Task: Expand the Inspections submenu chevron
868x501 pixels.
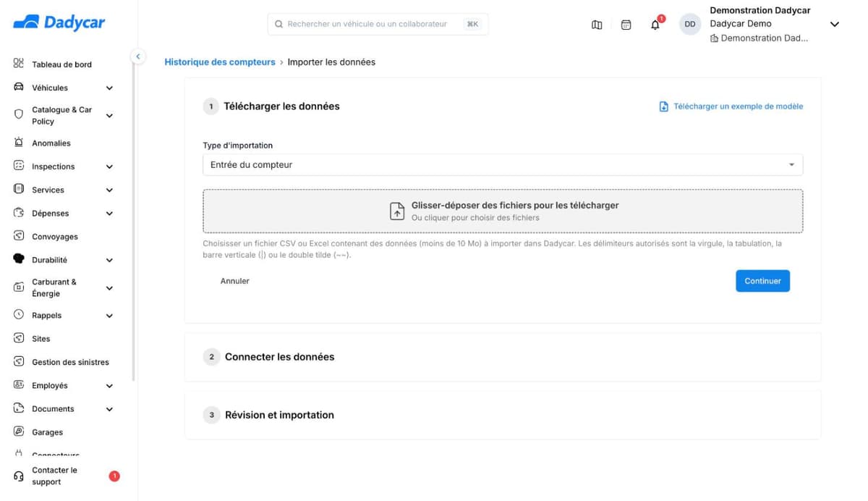Action: [x=109, y=167]
